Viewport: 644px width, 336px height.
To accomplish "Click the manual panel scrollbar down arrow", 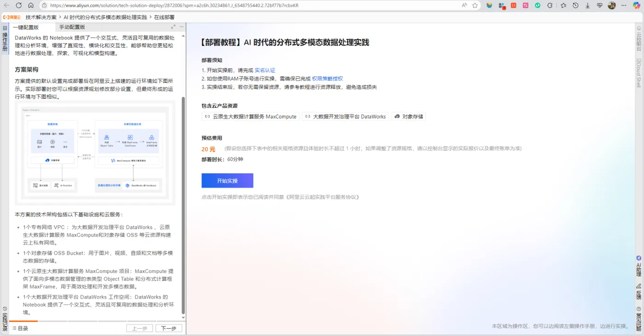I will [183, 317].
